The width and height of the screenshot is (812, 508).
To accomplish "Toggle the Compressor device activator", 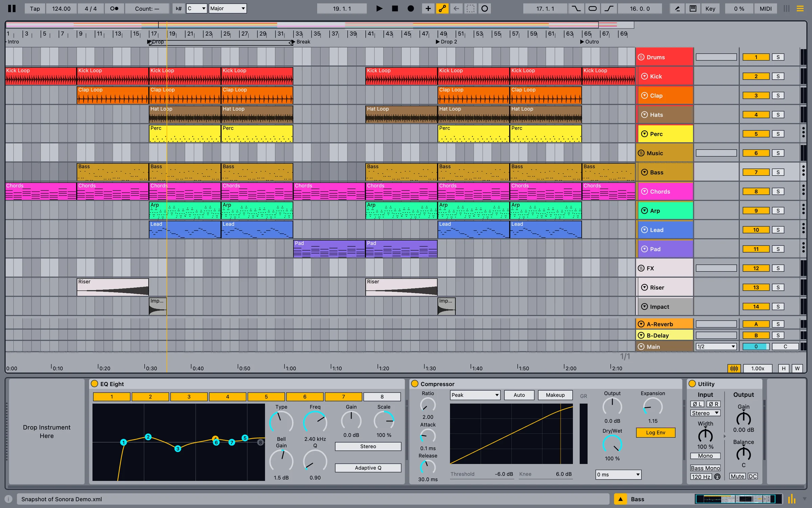I will click(x=414, y=384).
